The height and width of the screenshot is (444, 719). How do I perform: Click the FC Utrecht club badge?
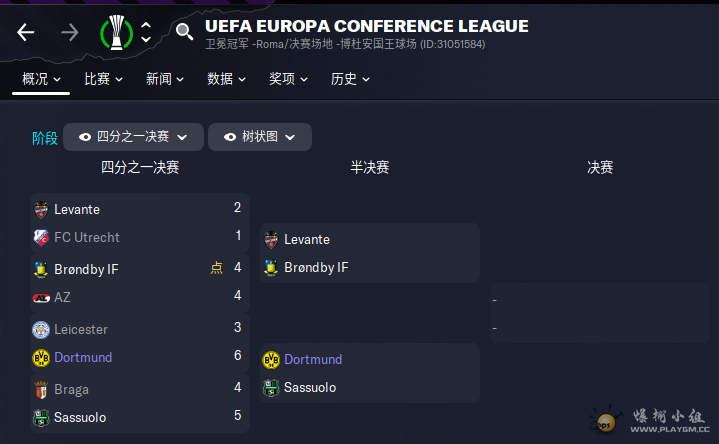point(41,237)
